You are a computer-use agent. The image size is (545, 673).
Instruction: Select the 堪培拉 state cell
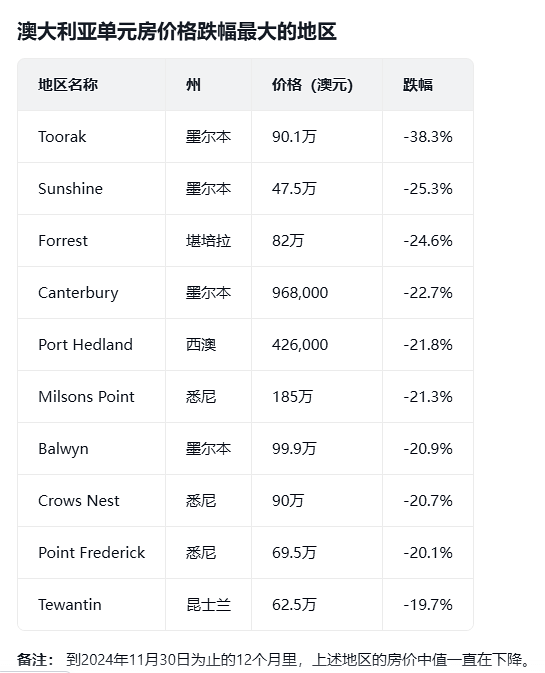coord(209,240)
